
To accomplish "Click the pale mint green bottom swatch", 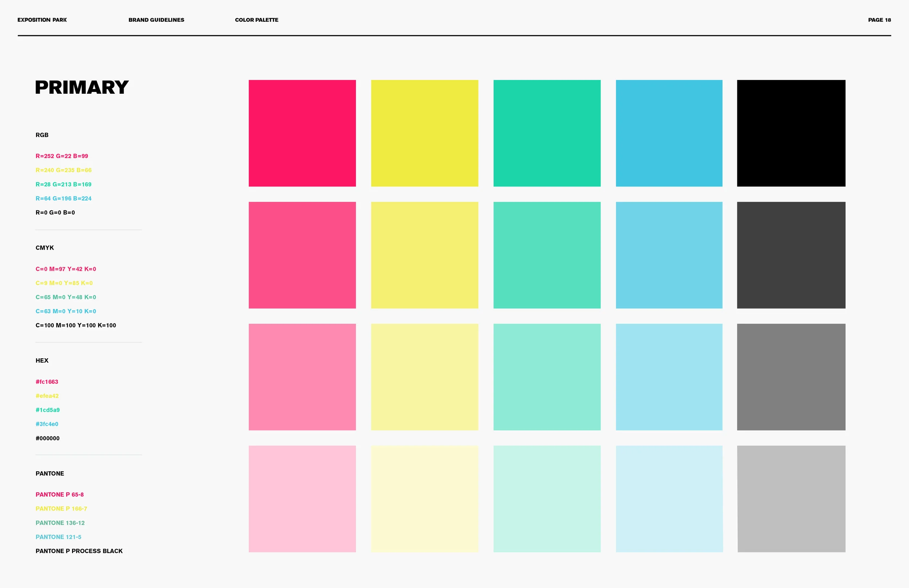I will click(546, 498).
